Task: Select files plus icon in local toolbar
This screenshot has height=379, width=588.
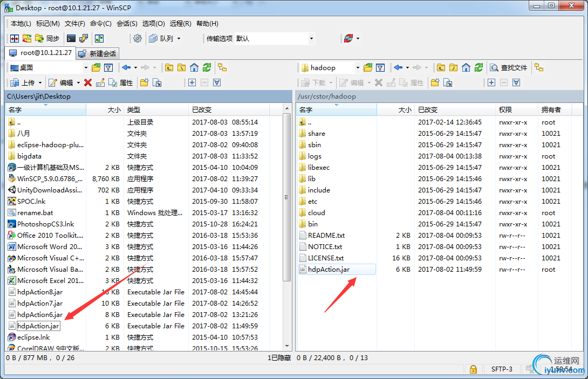Action: [x=192, y=82]
